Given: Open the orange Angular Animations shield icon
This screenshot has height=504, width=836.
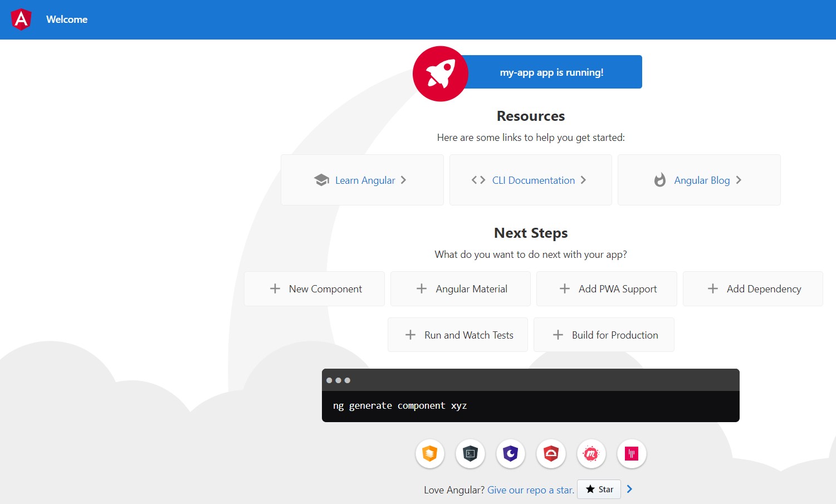Looking at the screenshot, I should click(x=430, y=454).
